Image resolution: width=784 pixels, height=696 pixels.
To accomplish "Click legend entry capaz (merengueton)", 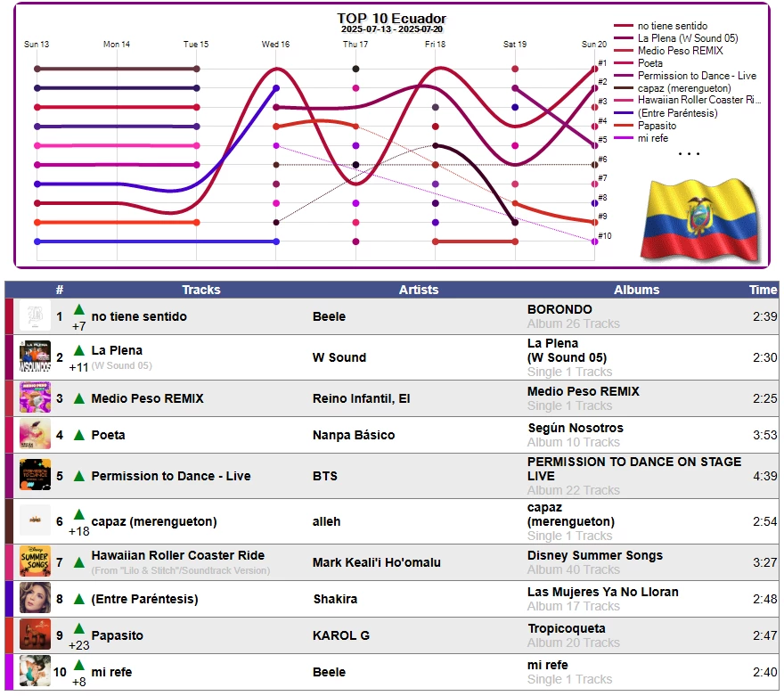I will coord(684,88).
